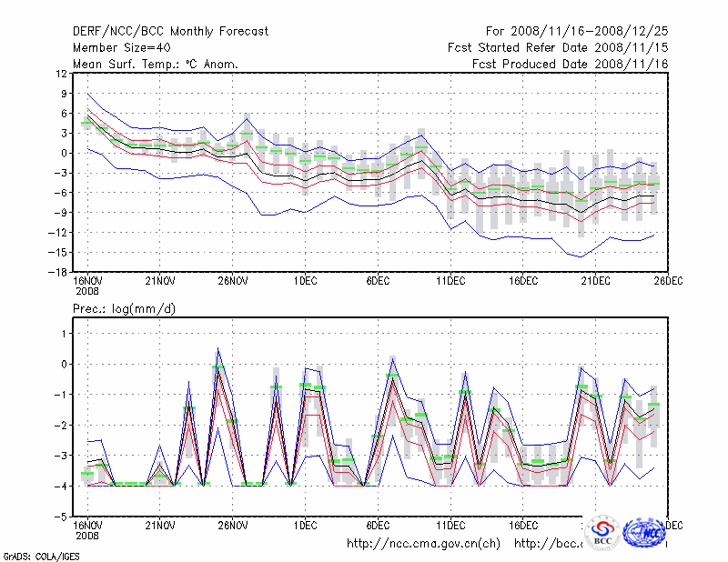The width and height of the screenshot is (728, 562).
Task: Click 6DEC tick on precipitation chart axis
Action: [x=379, y=526]
